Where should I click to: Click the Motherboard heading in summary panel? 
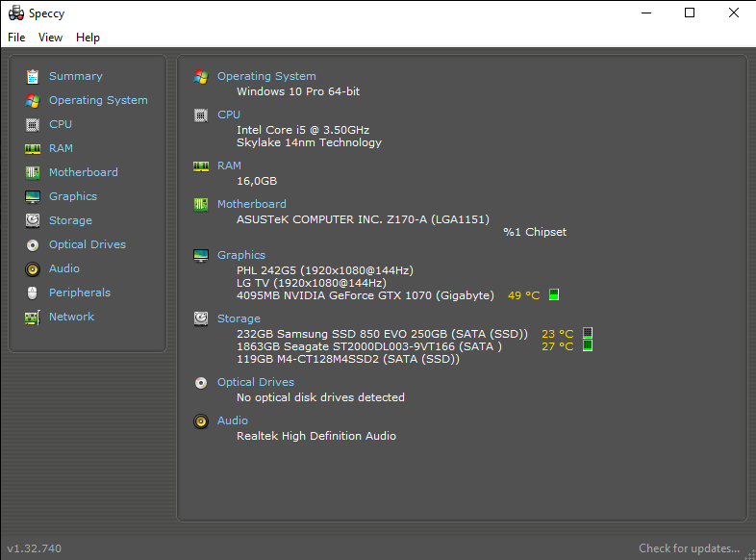251,204
